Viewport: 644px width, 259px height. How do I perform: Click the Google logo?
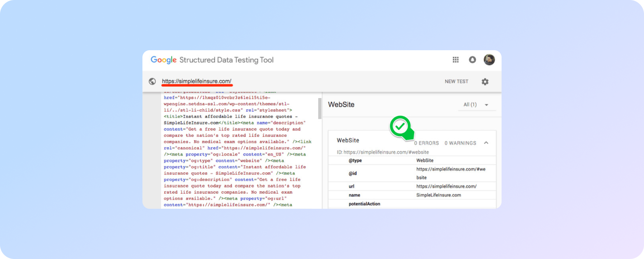[163, 60]
